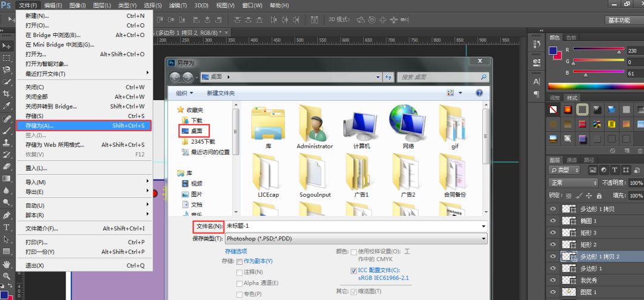The width and height of the screenshot is (644, 300).
Task: Hide the 我优秀 layer
Action: point(553,280)
